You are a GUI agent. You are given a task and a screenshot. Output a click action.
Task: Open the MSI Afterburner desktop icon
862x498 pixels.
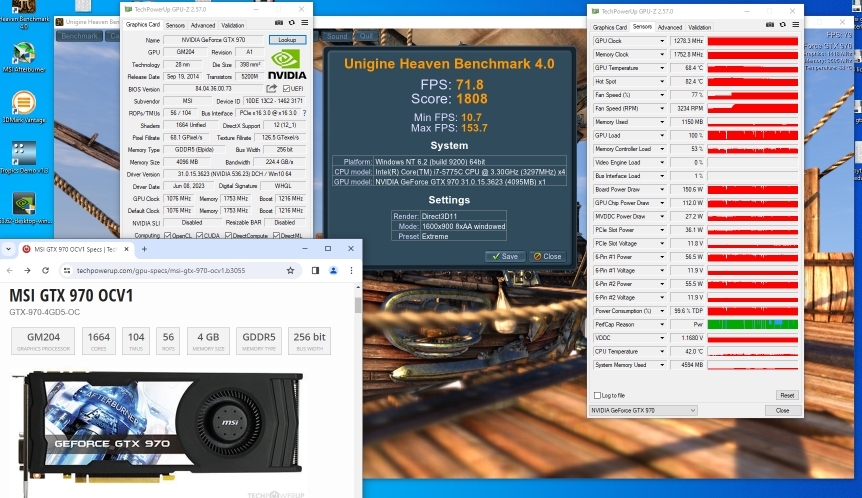[24, 57]
